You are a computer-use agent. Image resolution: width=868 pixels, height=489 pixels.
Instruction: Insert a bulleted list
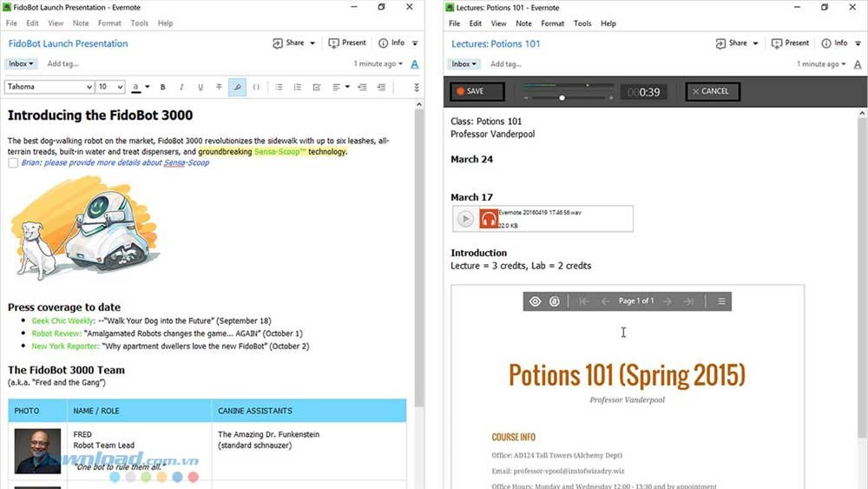279,87
